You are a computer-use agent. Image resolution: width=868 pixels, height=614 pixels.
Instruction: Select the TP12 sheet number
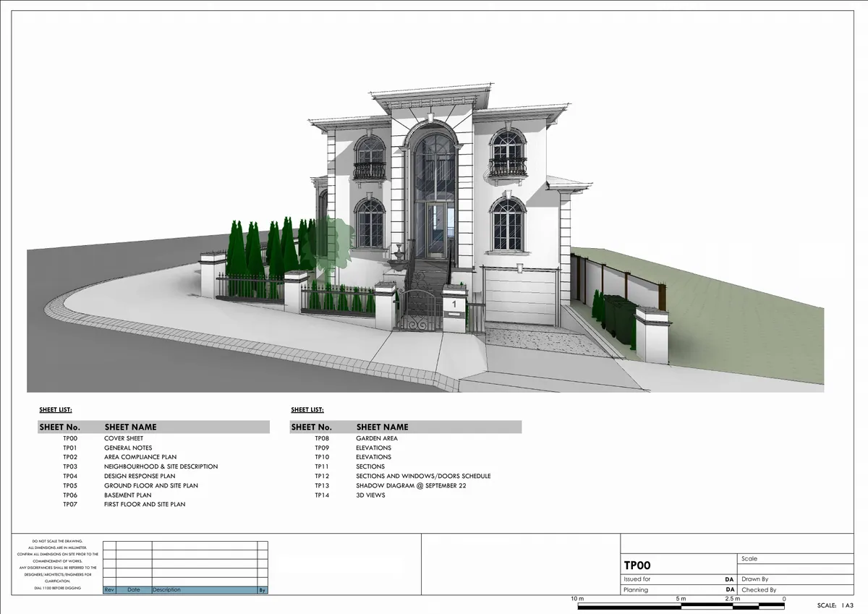[x=322, y=476]
